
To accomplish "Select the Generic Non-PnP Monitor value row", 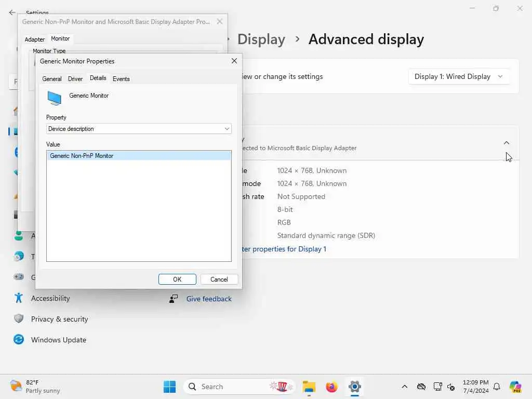I will pyautogui.click(x=139, y=156).
